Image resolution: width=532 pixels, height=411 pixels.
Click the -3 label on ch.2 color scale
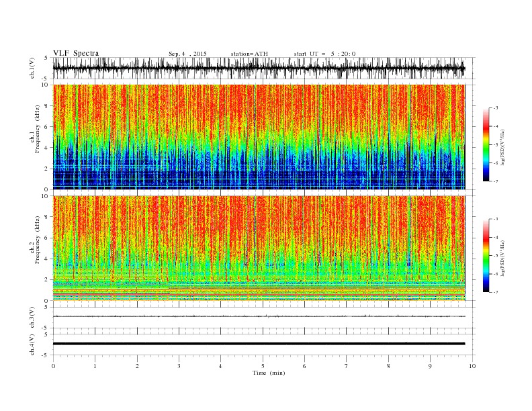pos(496,219)
